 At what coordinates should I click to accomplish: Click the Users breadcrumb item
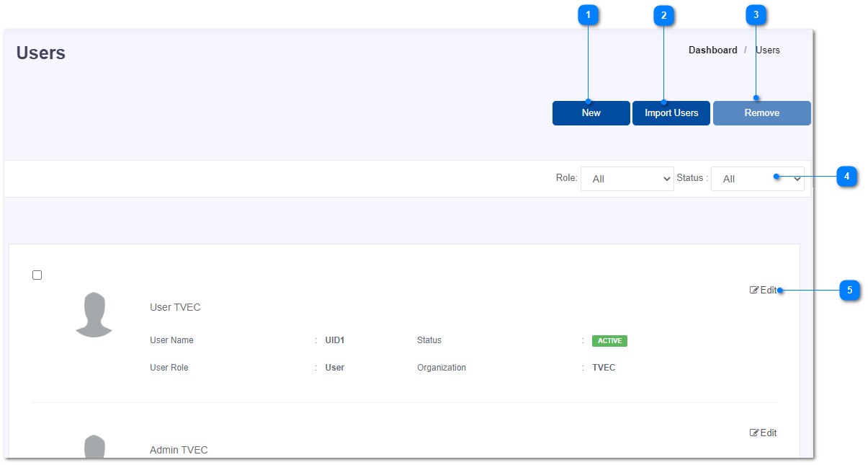[x=767, y=50]
